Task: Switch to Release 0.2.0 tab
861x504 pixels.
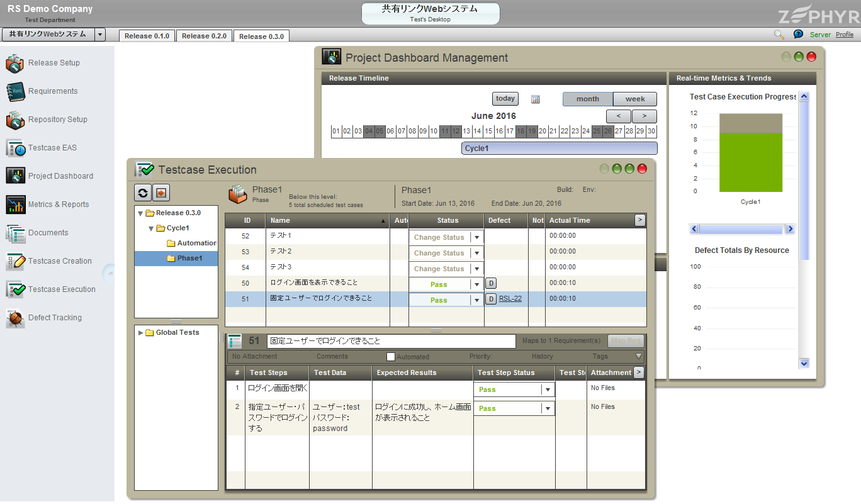Action: click(x=204, y=36)
